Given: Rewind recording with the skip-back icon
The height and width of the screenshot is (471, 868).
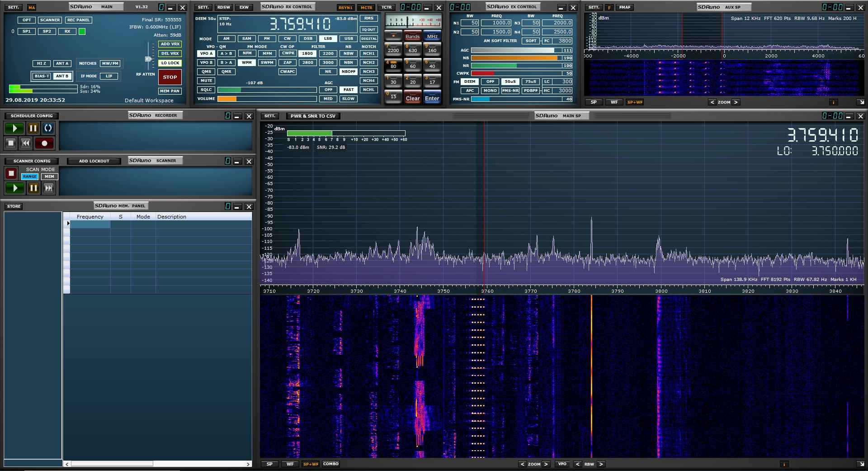Looking at the screenshot, I should (26, 143).
